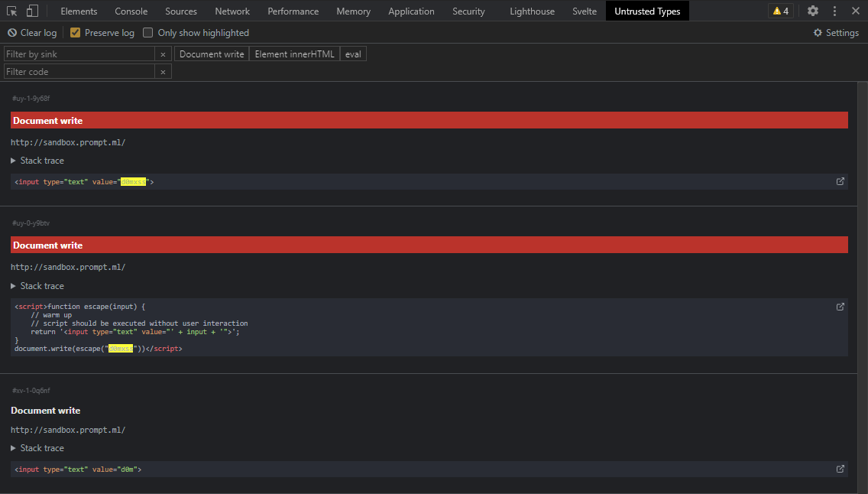Viewport: 868px width, 494px height.
Task: Switch to the Sources tab
Action: tap(181, 11)
